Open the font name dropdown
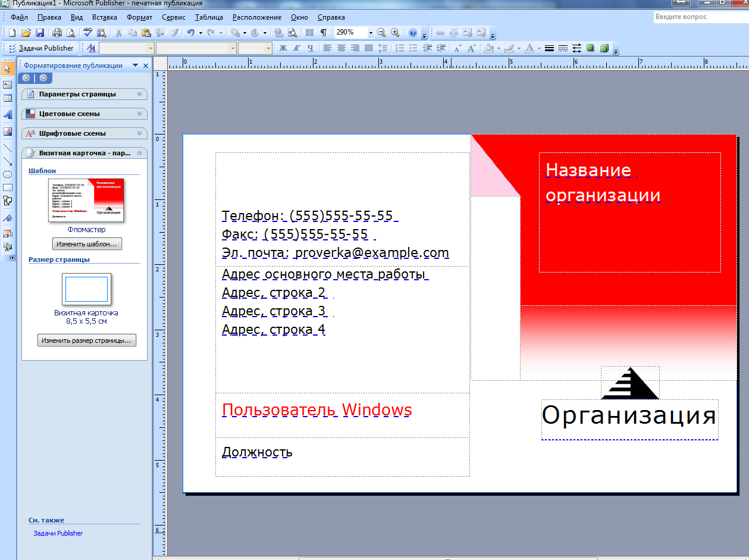749x560 pixels. coord(233,48)
